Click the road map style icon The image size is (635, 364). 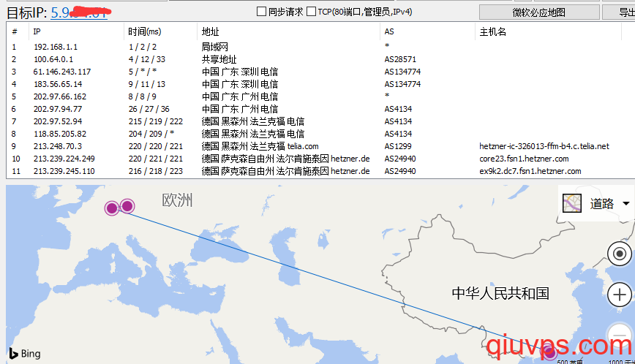(x=572, y=203)
